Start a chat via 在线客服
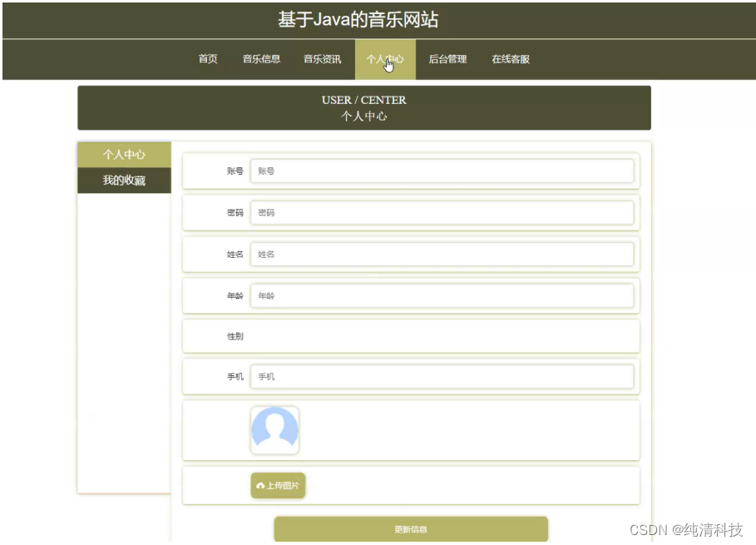Image resolution: width=756 pixels, height=545 pixels. (510, 59)
